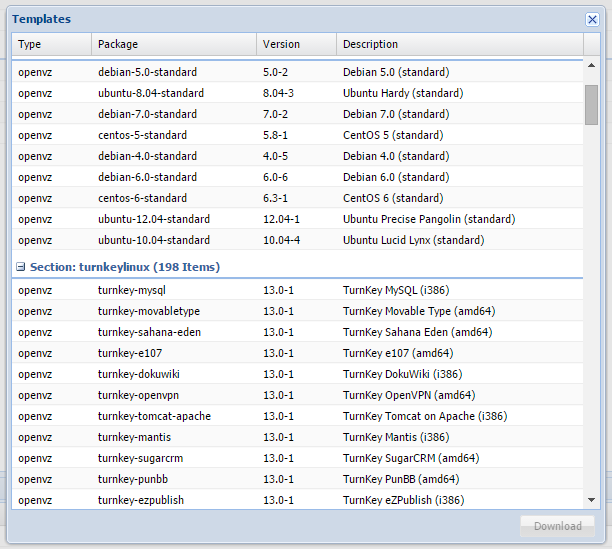Viewport: 612px width, 549px height.
Task: Click the TurnKey e107 (amd64) description
Action: coord(398,354)
